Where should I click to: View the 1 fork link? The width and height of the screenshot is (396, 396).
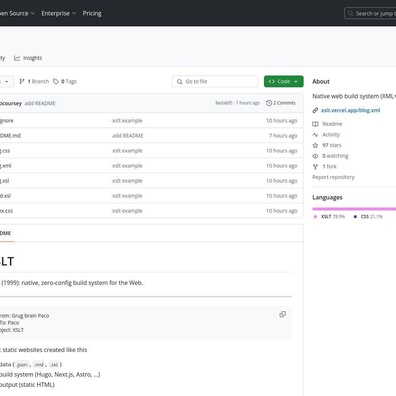click(329, 166)
